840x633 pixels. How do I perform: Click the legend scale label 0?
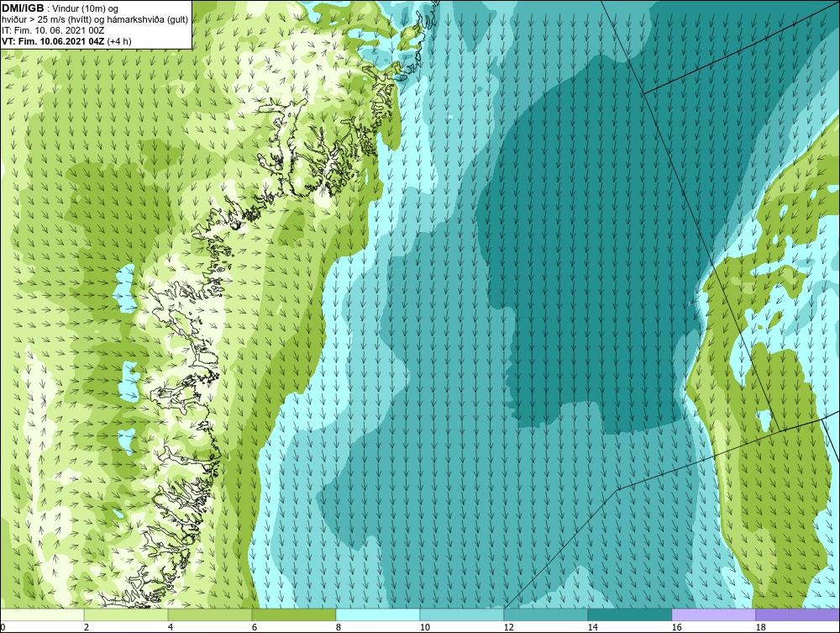click(3, 627)
